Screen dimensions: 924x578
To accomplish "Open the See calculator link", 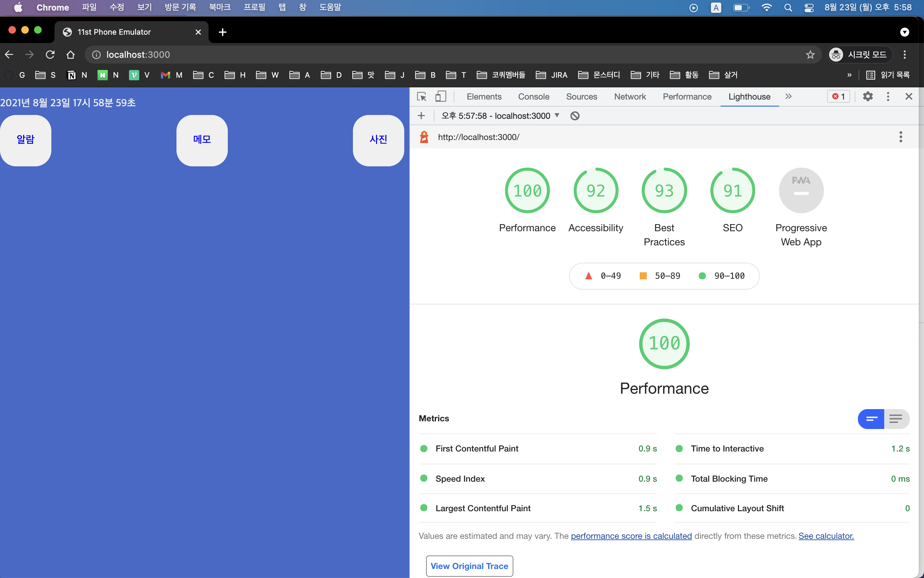I will (x=826, y=536).
